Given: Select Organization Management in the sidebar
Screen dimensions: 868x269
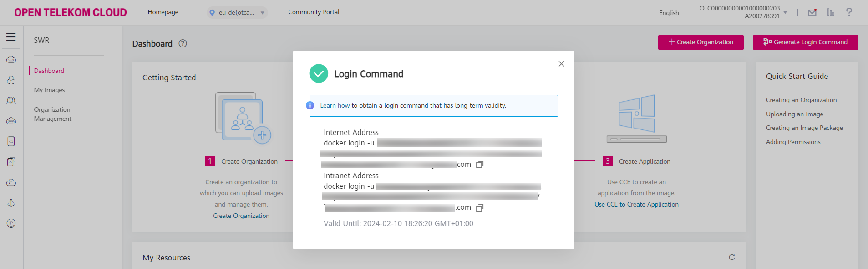Looking at the screenshot, I should pos(52,114).
